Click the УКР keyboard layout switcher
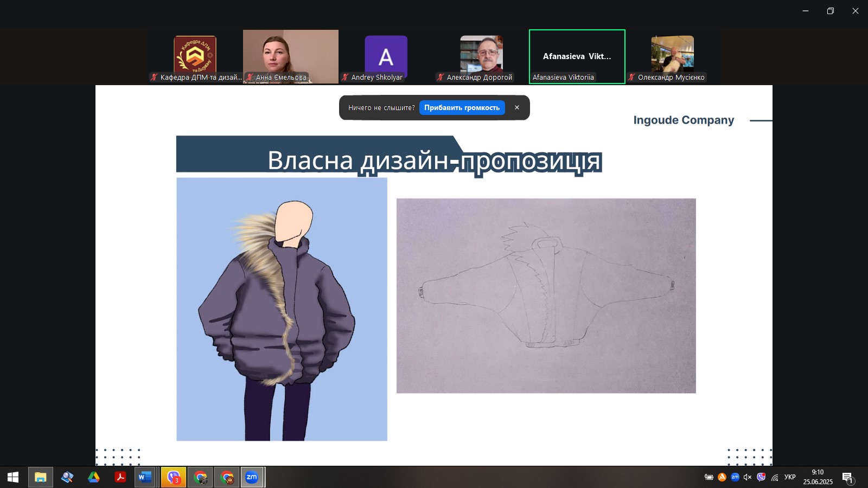This screenshot has height=488, width=868. point(789,478)
